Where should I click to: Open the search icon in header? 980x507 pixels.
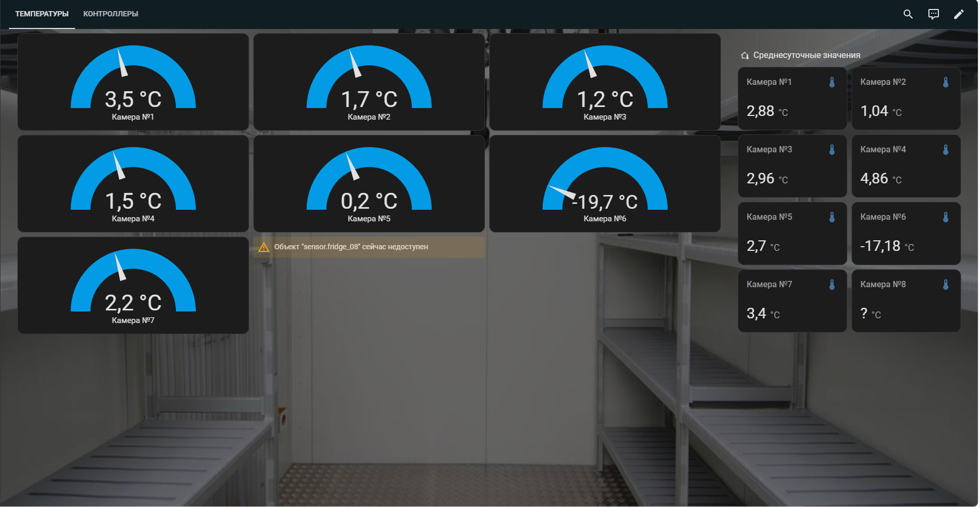point(908,14)
